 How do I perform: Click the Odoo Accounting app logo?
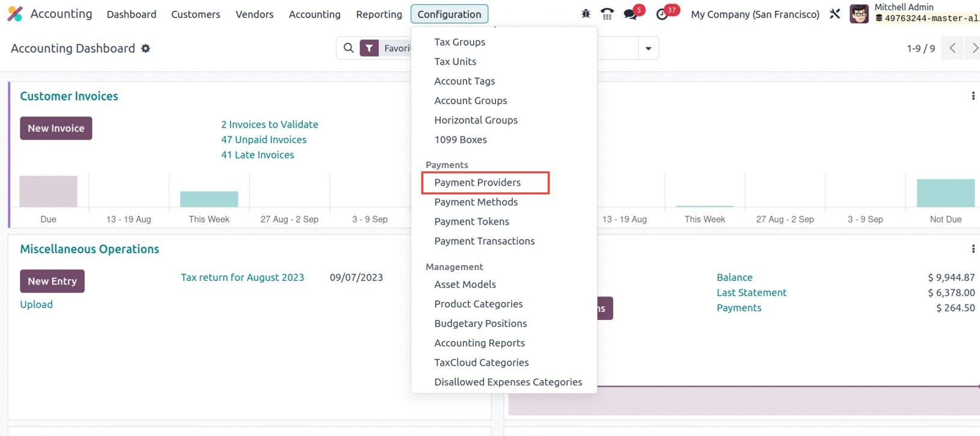point(15,14)
